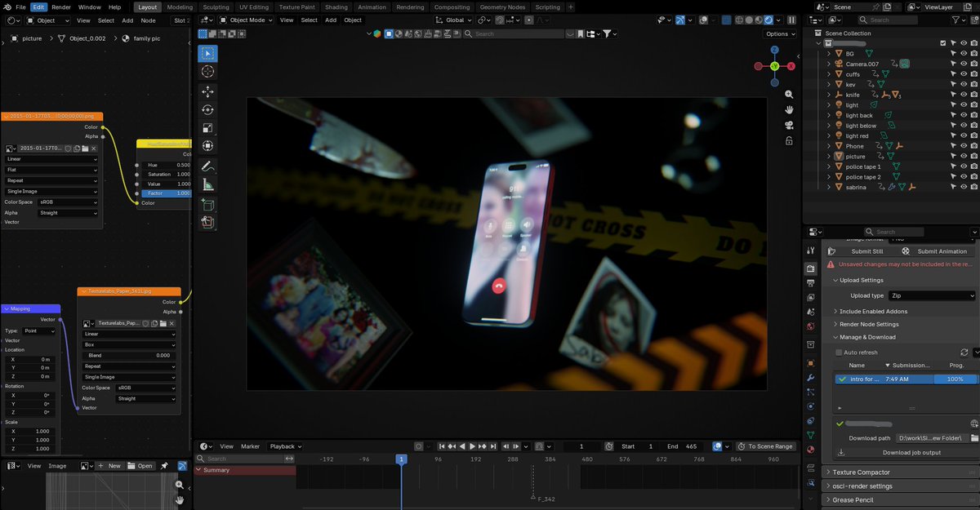Switch to the Shading workspace tab
This screenshot has height=510, width=980.
tap(336, 7)
